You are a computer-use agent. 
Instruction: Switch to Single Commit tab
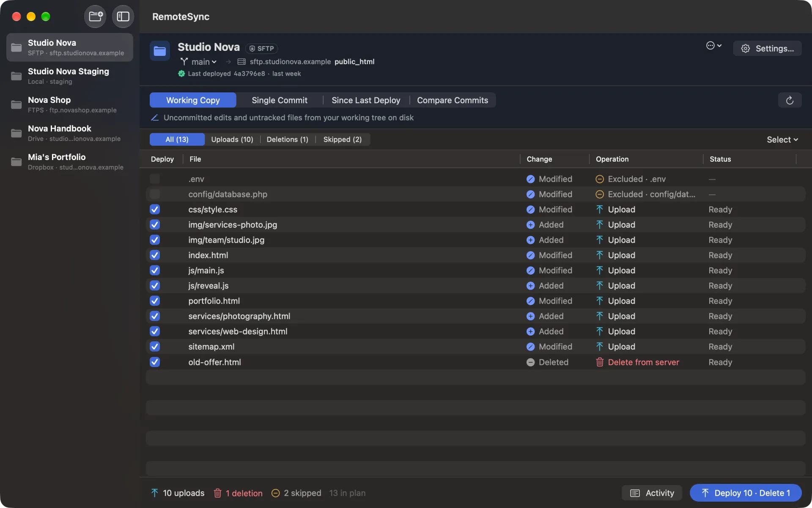tap(280, 100)
